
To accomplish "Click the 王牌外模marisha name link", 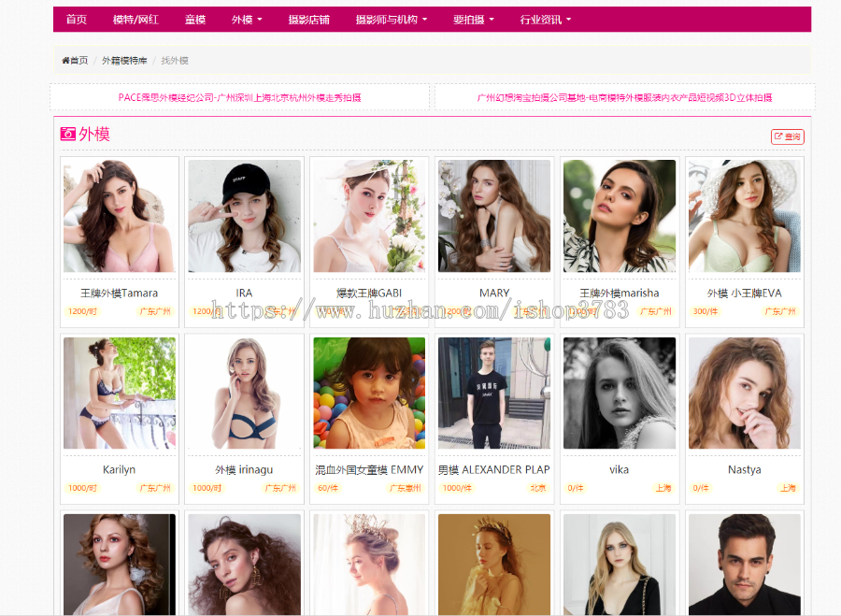I will point(620,293).
